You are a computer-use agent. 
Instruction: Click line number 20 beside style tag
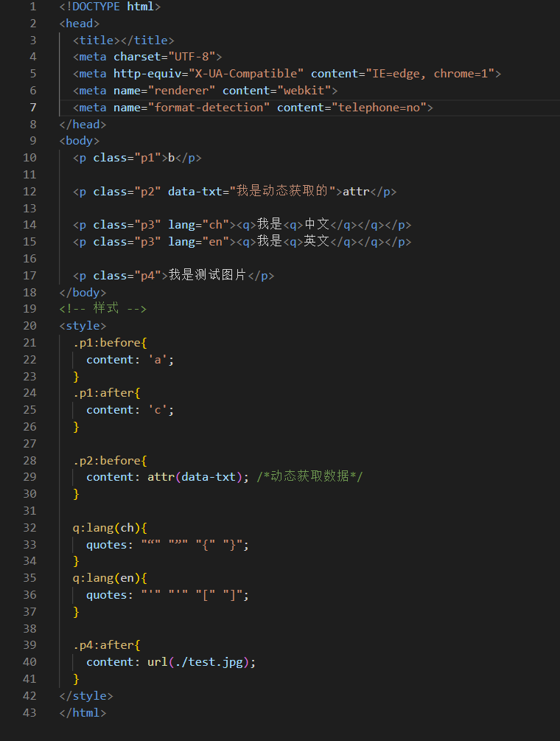[x=29, y=326]
